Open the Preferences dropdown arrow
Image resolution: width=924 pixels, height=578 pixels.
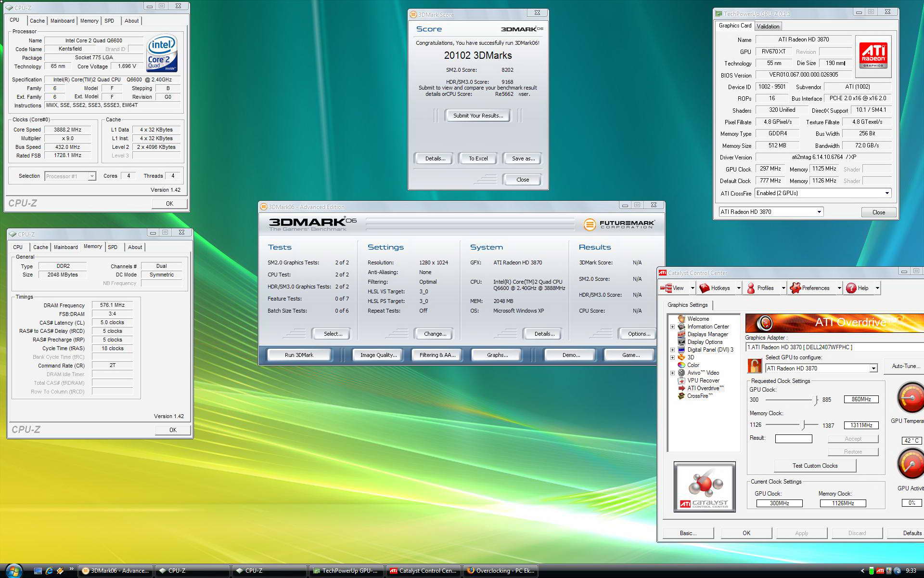coord(839,288)
